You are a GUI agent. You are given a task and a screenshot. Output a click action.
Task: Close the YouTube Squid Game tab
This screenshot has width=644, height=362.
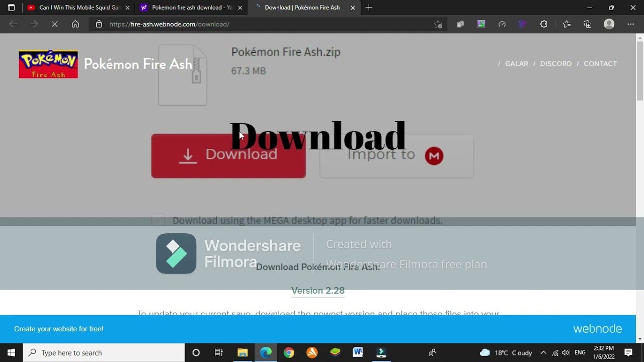[127, 8]
